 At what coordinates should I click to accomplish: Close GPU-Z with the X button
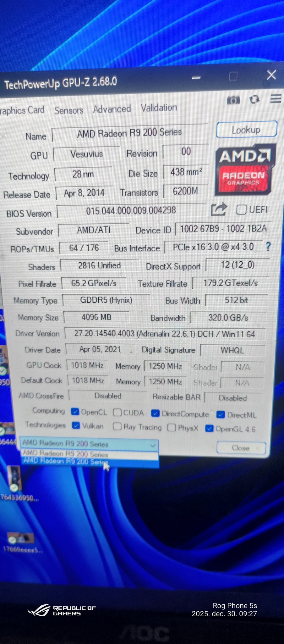click(x=271, y=75)
